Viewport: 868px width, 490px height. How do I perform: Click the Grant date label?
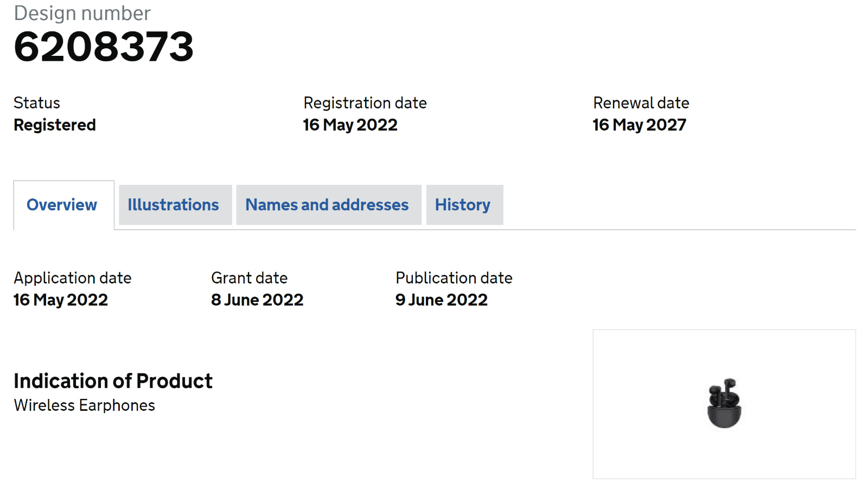tap(250, 278)
